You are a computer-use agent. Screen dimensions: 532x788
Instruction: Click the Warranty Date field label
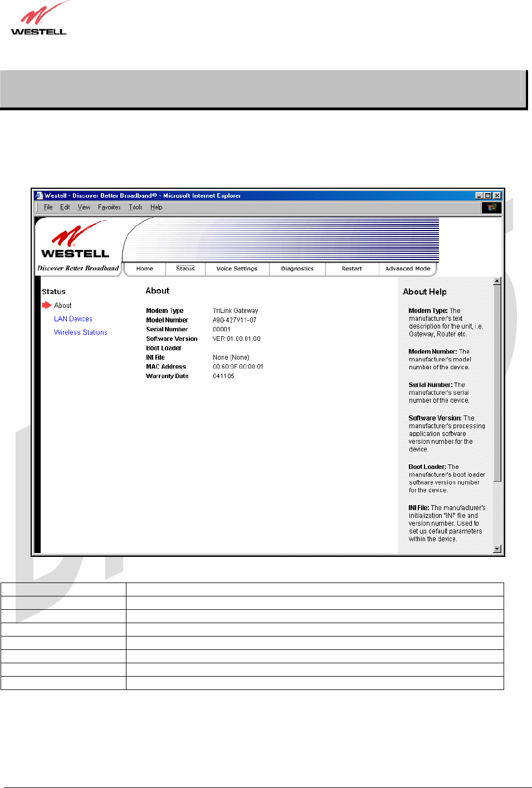pos(167,376)
